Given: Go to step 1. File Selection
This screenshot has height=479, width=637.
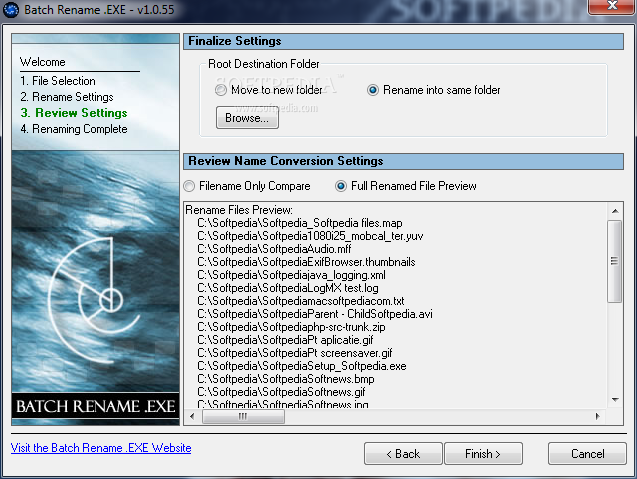Looking at the screenshot, I should pyautogui.click(x=58, y=81).
